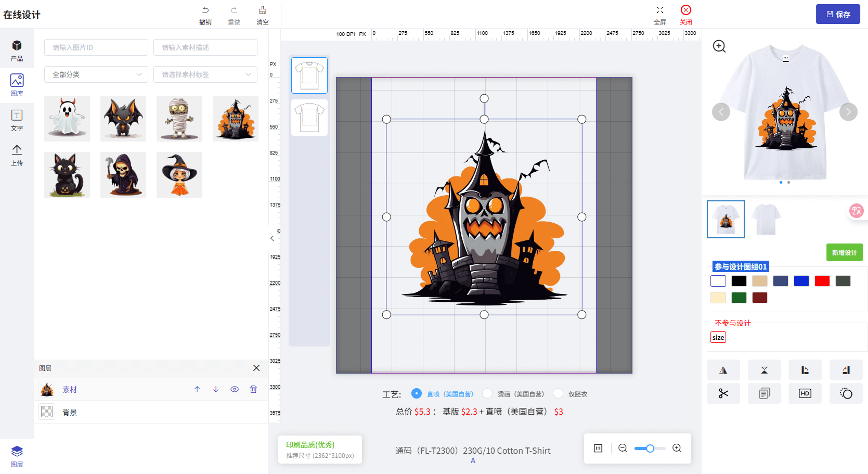Select 仅胚衣 radio option
The width and height of the screenshot is (868, 474).
coord(558,393)
